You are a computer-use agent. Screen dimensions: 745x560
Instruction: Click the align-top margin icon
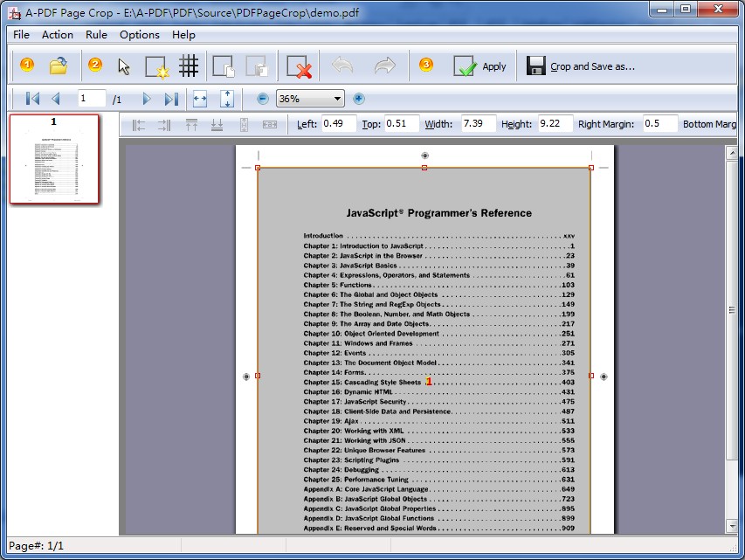tap(191, 125)
